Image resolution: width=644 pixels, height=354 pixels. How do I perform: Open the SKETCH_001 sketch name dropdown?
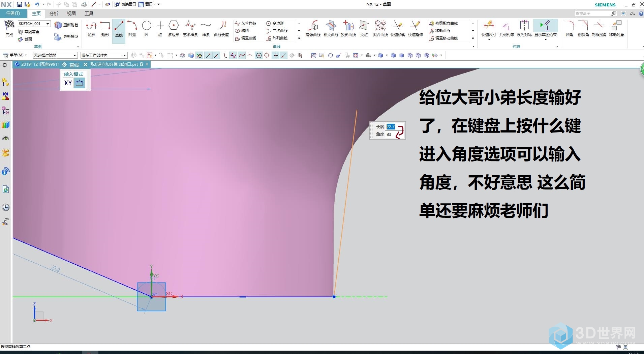point(48,24)
